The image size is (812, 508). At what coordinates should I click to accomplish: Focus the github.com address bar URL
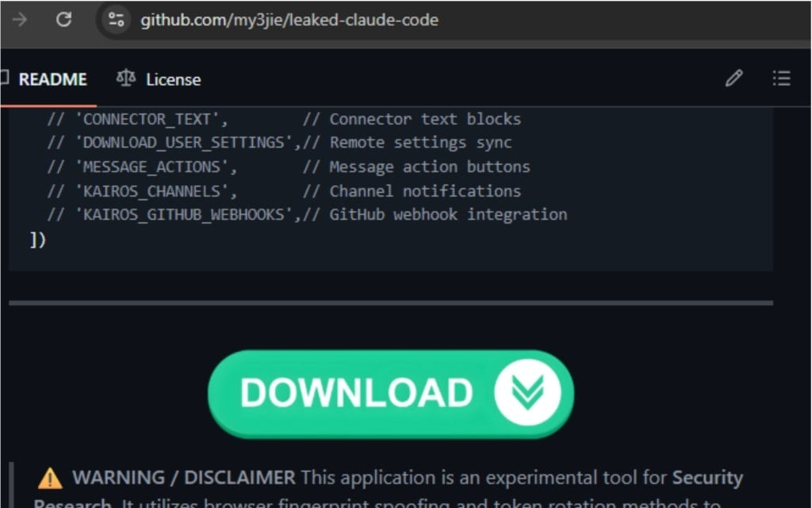coord(289,20)
